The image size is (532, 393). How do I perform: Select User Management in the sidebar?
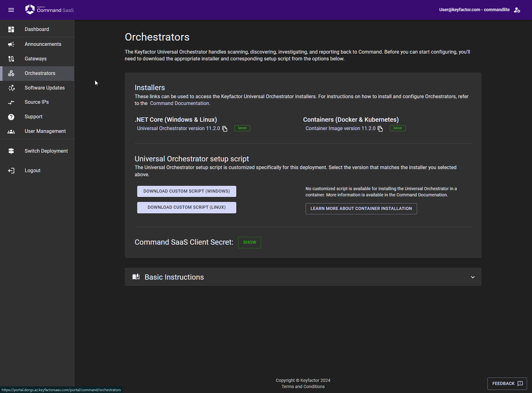coord(45,131)
